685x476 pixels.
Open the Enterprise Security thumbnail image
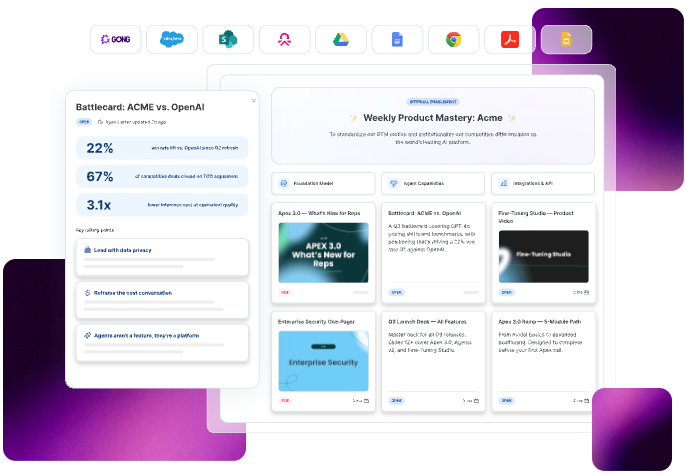click(x=323, y=361)
